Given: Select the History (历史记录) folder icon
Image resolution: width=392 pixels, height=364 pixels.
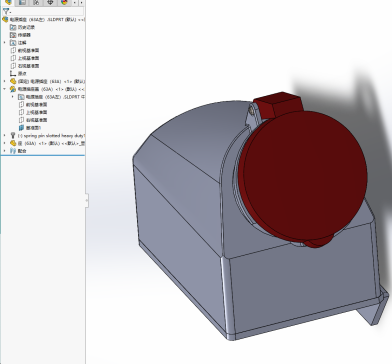Looking at the screenshot, I should [13, 27].
